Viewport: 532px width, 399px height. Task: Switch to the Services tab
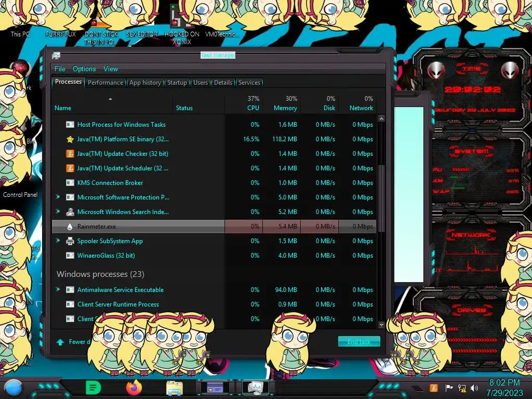pyautogui.click(x=249, y=83)
